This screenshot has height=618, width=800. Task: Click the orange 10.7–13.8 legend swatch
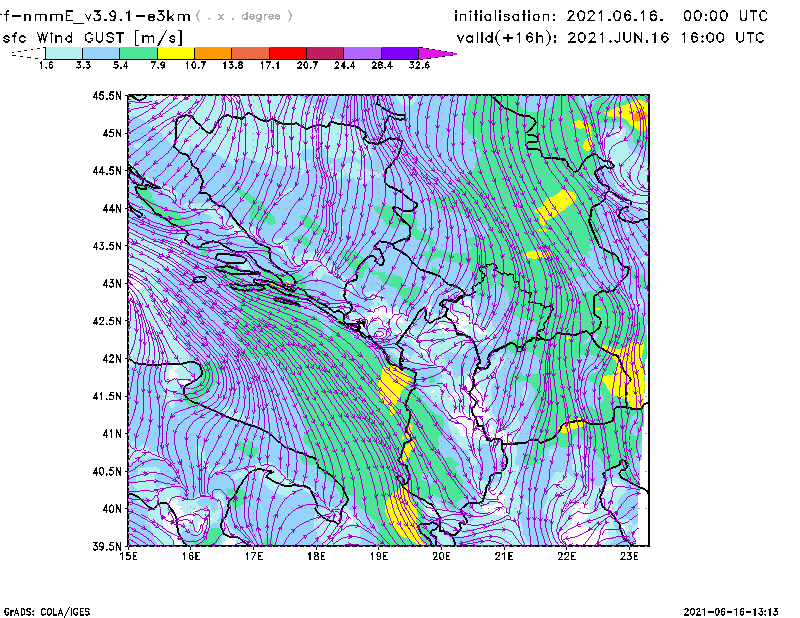[x=213, y=53]
